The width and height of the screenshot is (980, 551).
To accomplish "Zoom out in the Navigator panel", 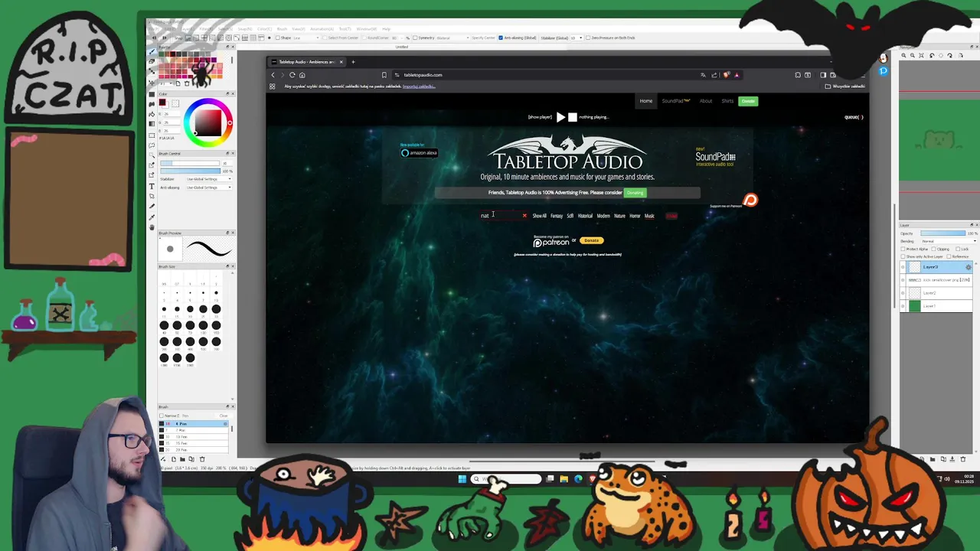I will pos(913,55).
